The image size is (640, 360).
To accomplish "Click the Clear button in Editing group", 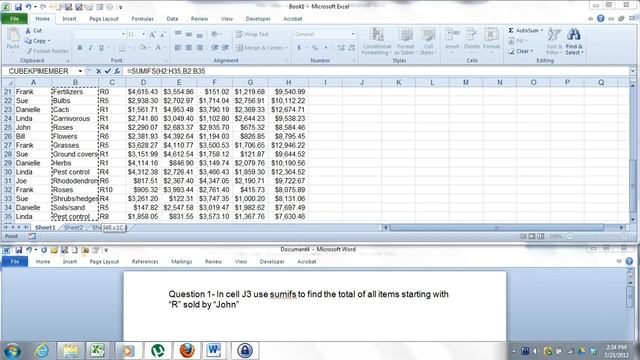I will click(x=521, y=51).
